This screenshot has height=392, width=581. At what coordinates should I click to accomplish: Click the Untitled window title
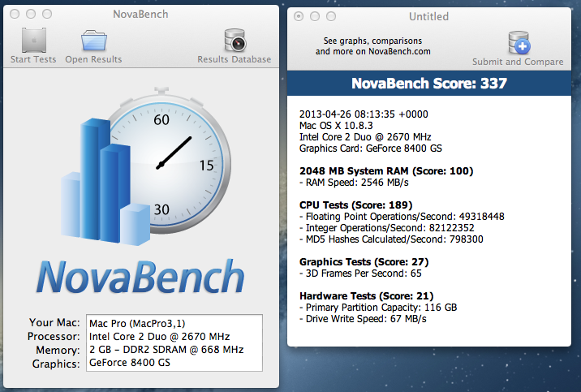pyautogui.click(x=428, y=16)
